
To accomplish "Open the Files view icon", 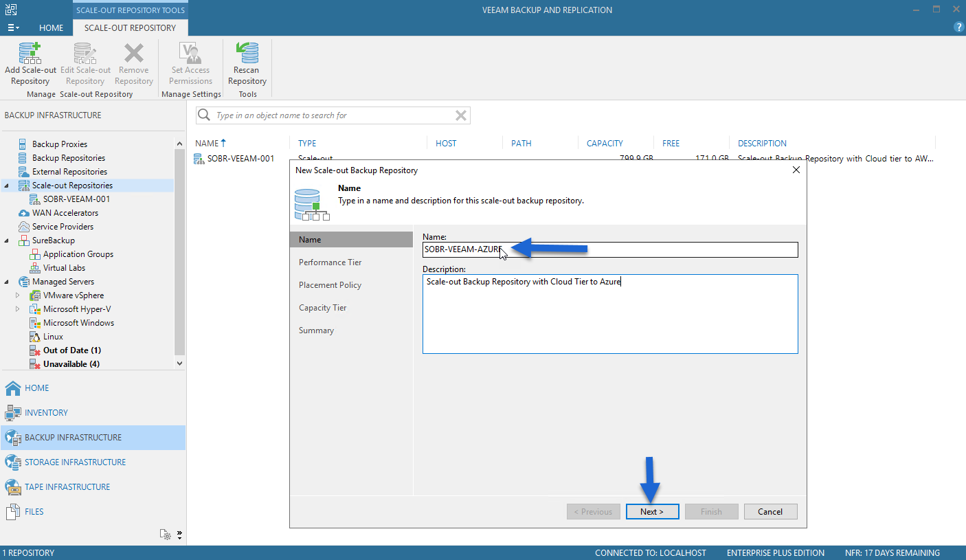I will (12, 511).
